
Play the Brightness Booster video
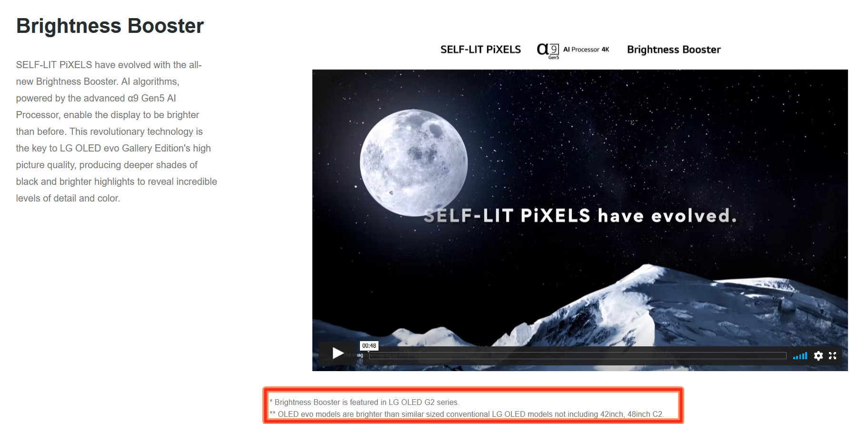click(x=338, y=353)
